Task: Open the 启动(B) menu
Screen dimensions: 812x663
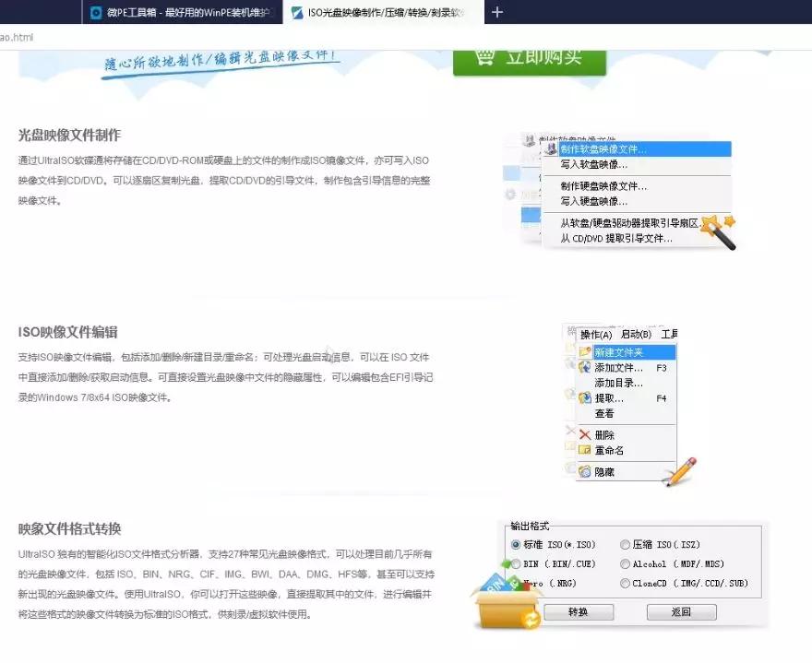Action: 636,333
